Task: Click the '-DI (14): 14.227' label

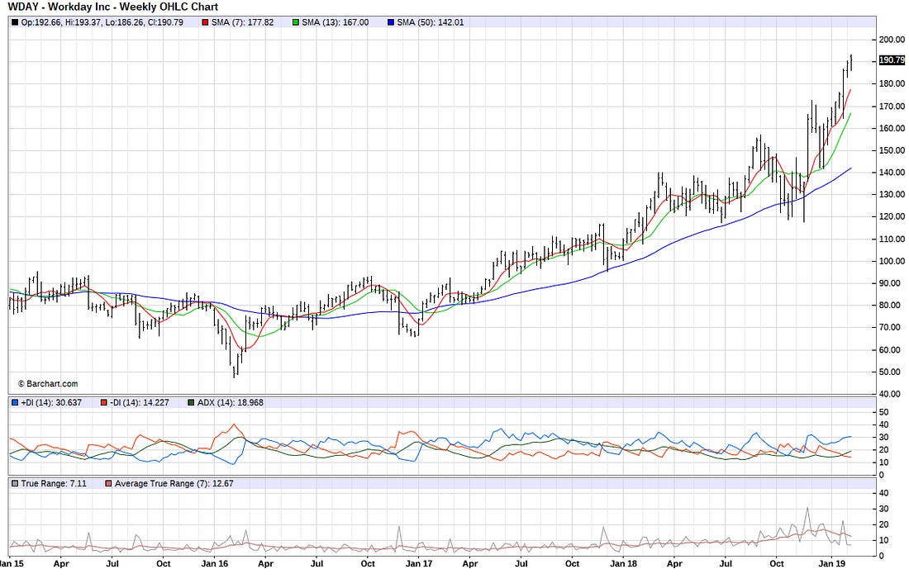Action: click(139, 403)
